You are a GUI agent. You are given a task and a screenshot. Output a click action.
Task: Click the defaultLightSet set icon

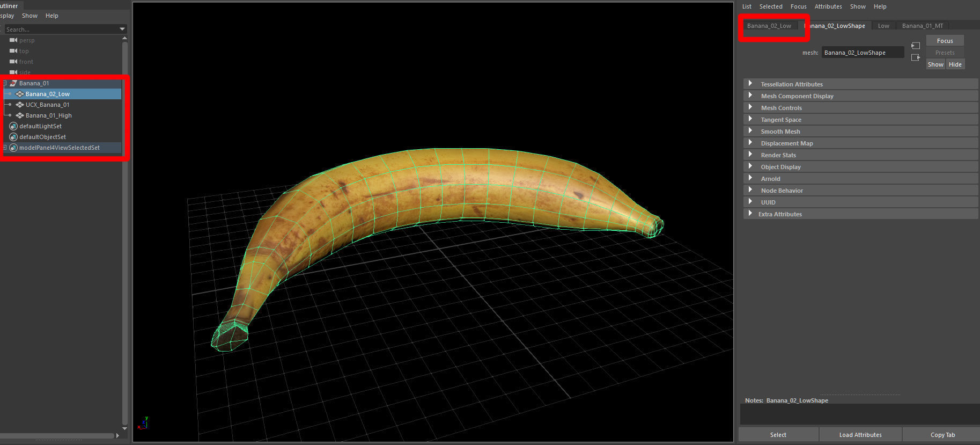point(13,126)
